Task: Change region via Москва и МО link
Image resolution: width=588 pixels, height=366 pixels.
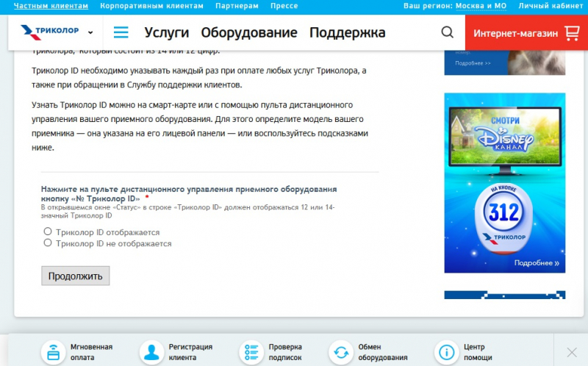Action: click(481, 6)
